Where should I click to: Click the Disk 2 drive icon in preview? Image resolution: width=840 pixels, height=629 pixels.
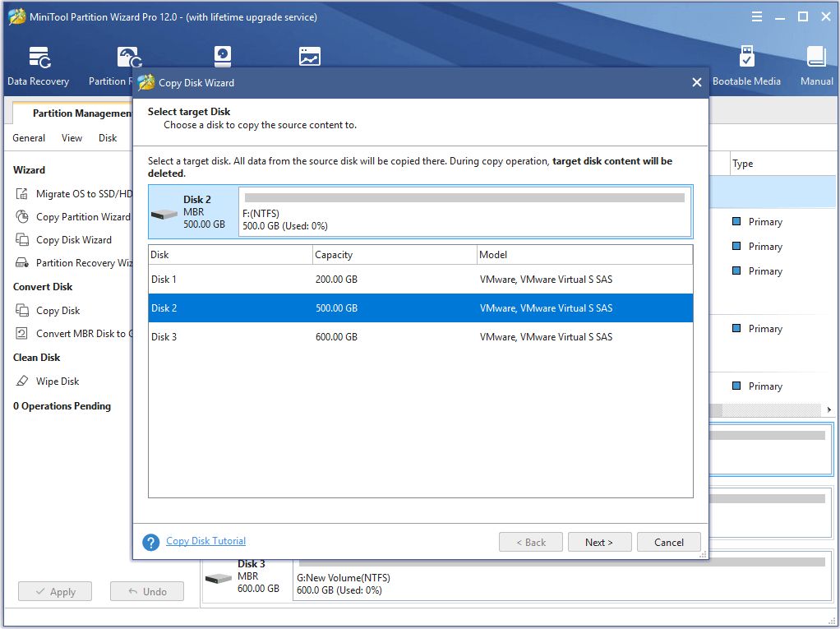pyautogui.click(x=164, y=215)
